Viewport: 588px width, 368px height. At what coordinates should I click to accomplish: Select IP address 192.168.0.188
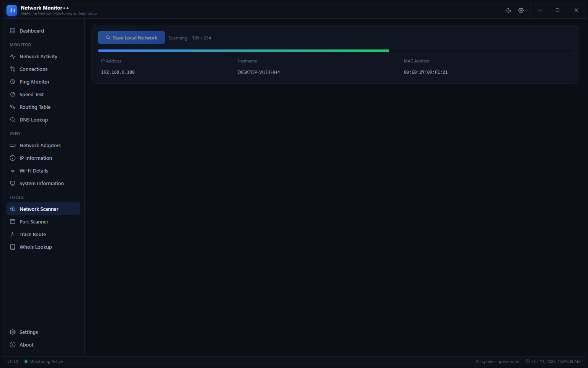[x=118, y=72]
